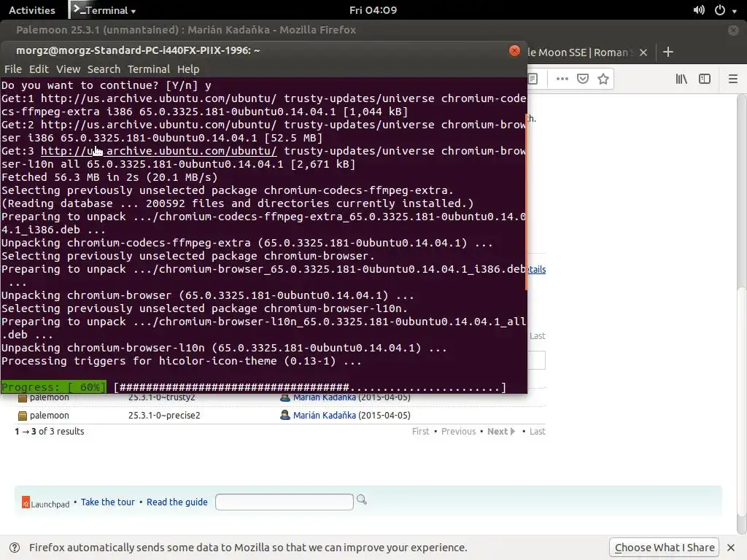Click the terminal progress bar at 60%
Screen dimensions: 747x560
point(309,388)
